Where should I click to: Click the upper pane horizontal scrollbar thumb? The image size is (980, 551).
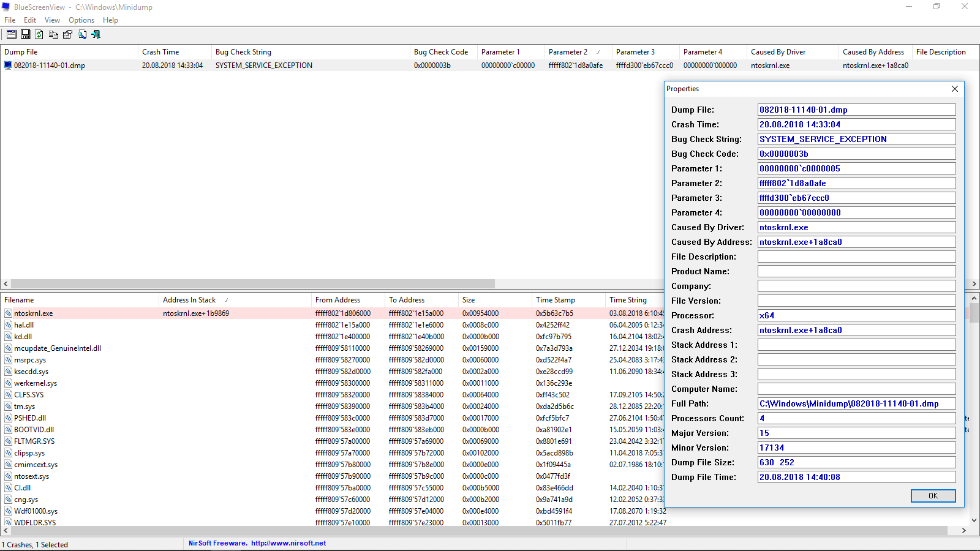tap(252, 284)
